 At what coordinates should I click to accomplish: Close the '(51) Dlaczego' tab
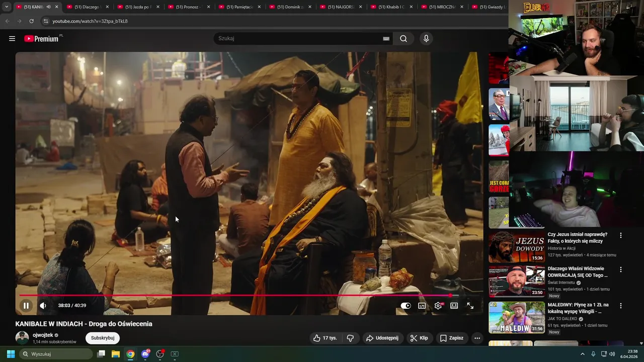click(x=107, y=7)
